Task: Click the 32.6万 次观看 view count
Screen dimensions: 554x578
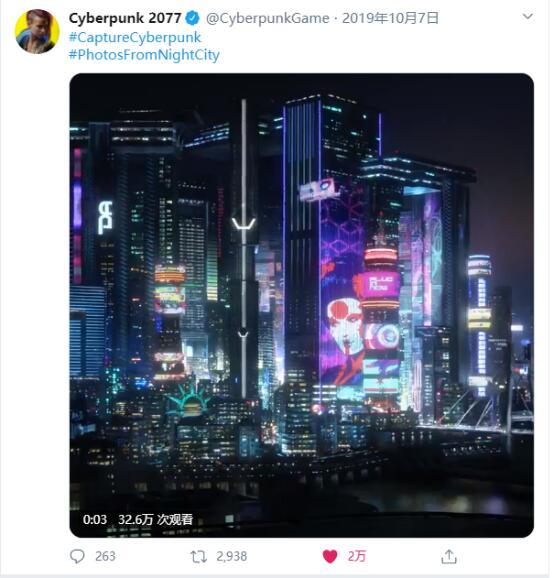Action: (x=155, y=519)
